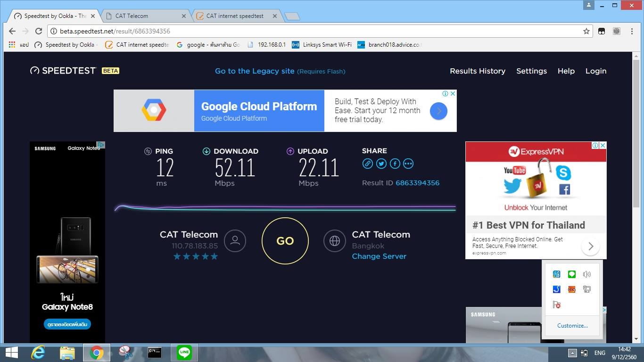Image resolution: width=644 pixels, height=362 pixels.
Task: Share result on Facebook icon
Action: click(x=395, y=164)
